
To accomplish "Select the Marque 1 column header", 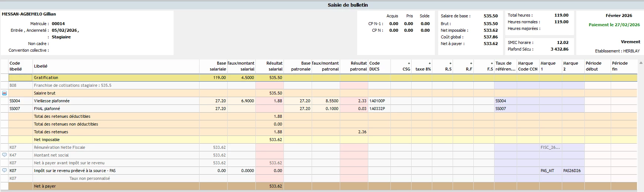I will point(551,66).
